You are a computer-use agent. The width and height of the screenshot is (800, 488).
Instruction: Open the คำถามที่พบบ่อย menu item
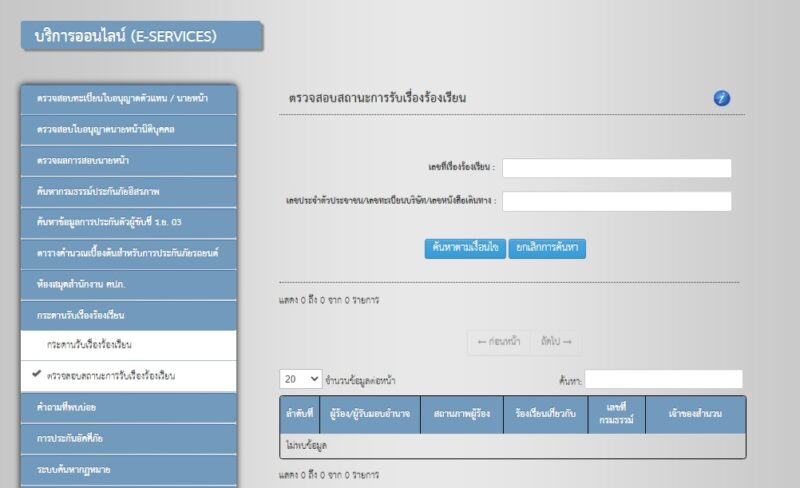(129, 407)
